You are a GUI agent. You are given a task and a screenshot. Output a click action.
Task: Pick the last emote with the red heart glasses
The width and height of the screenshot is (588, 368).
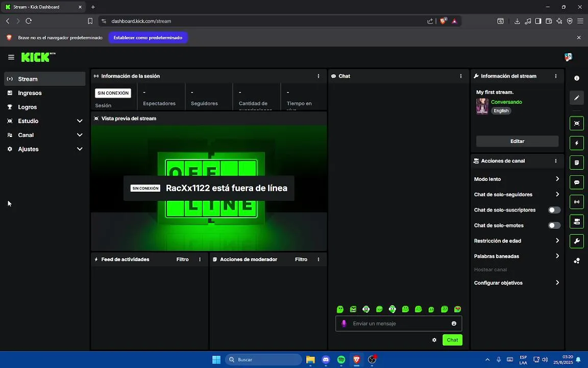(457, 309)
